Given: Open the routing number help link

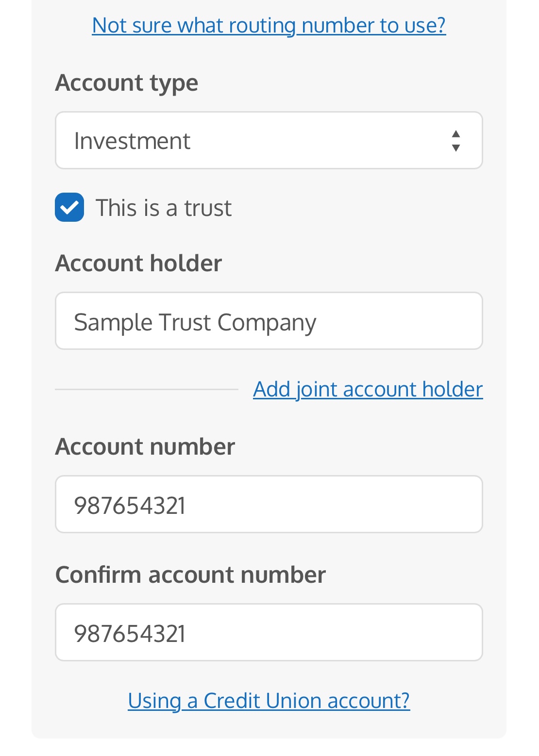Looking at the screenshot, I should point(269,25).
